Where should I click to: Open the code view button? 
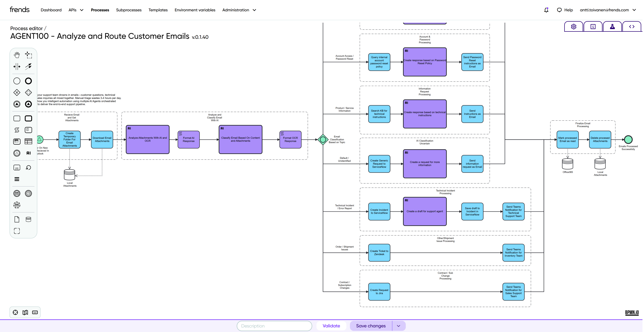coord(631,27)
